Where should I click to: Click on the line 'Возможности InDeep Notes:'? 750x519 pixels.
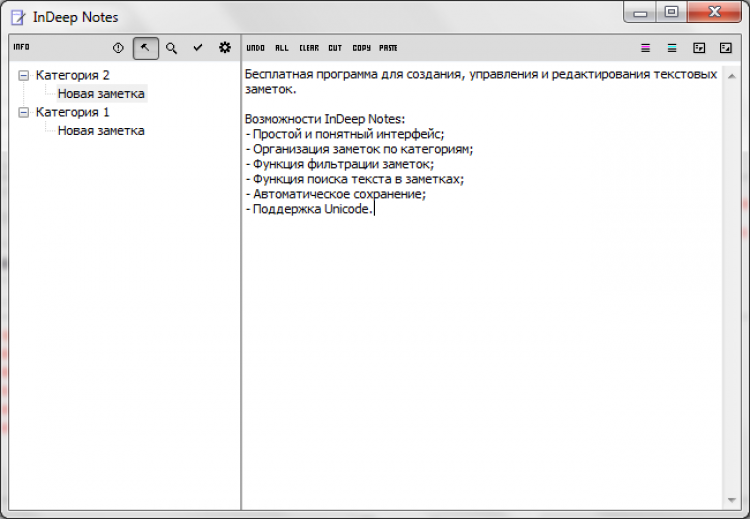[325, 119]
